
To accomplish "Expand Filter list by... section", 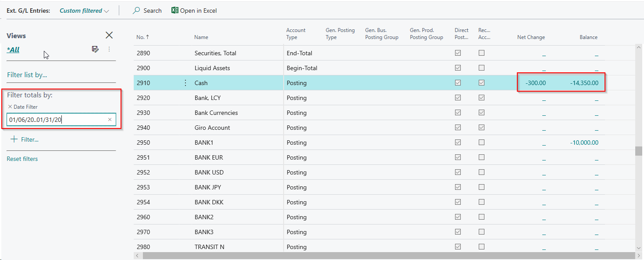I will click(x=28, y=75).
